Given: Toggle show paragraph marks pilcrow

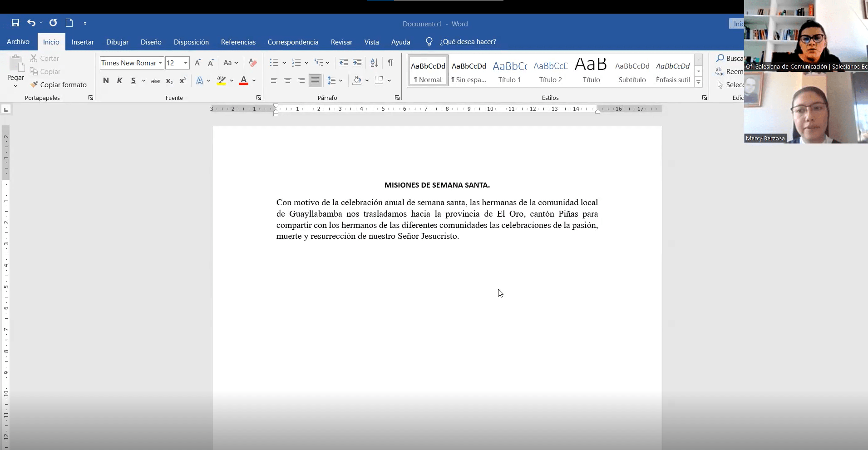Looking at the screenshot, I should [x=390, y=63].
